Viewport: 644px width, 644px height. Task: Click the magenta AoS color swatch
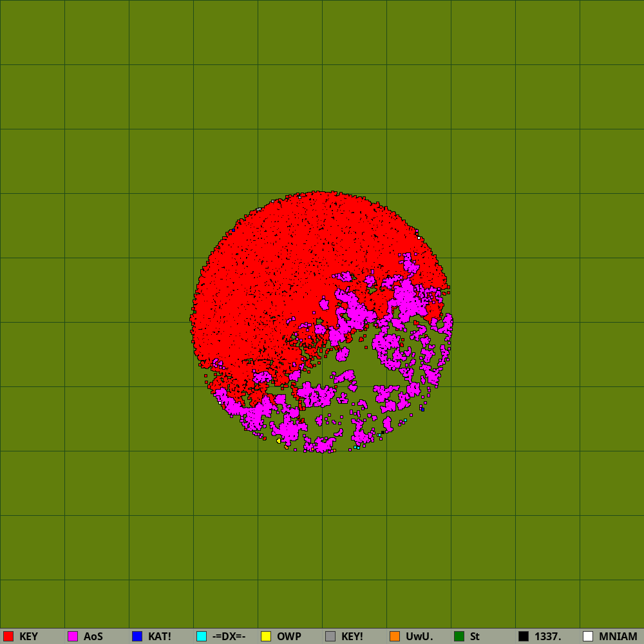[x=73, y=636]
